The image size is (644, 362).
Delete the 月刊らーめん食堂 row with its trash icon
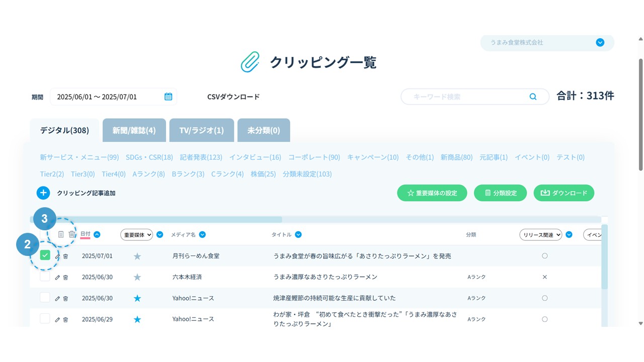click(x=65, y=256)
